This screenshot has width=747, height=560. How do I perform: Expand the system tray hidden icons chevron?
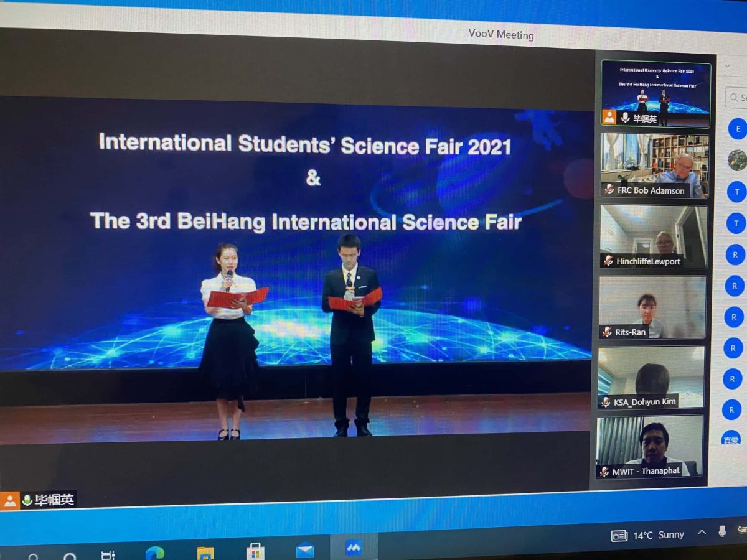[702, 532]
